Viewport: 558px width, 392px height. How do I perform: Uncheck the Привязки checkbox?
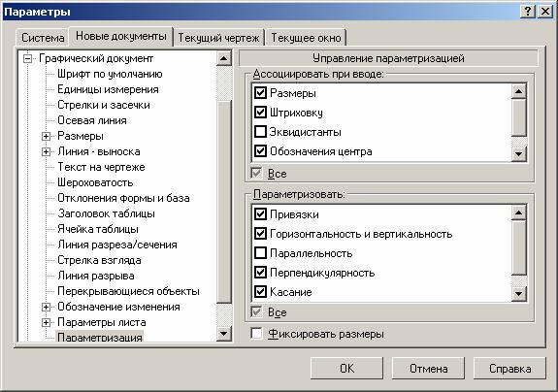[x=260, y=214]
